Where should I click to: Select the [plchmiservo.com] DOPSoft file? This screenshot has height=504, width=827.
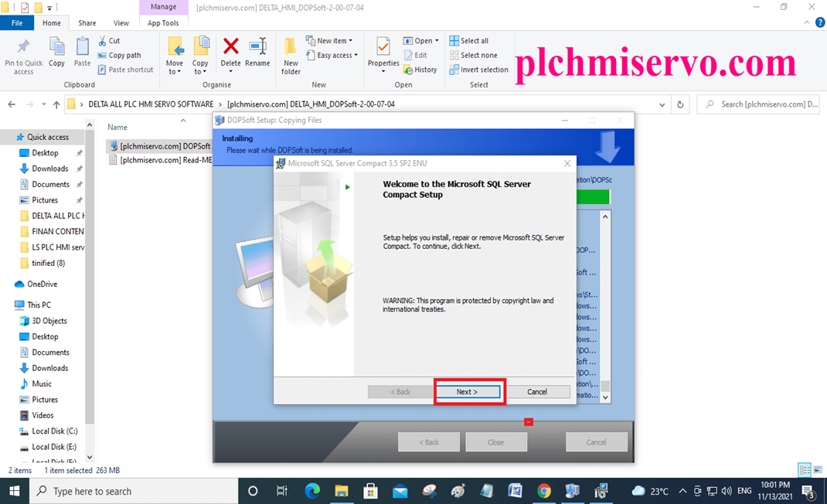tap(160, 146)
